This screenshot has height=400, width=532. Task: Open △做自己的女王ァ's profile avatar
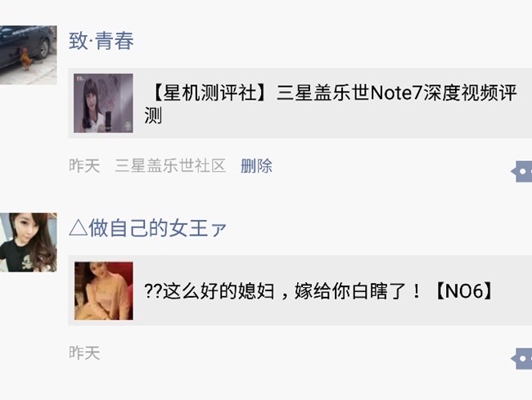[x=28, y=242]
